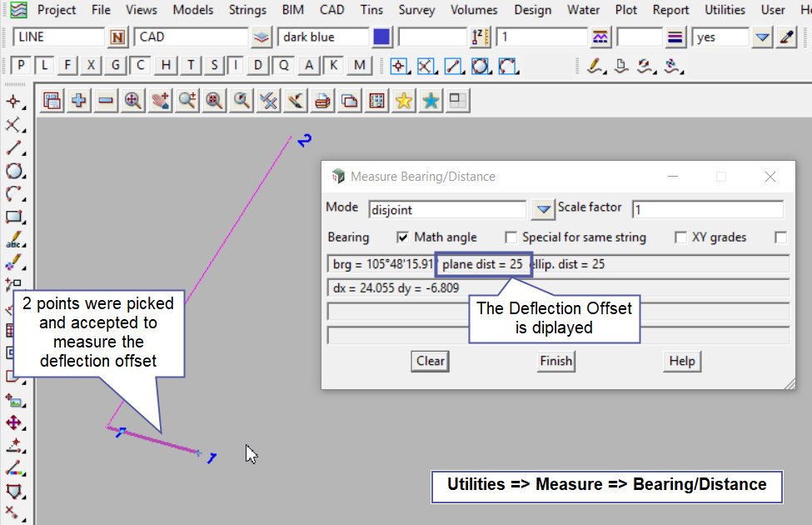Screen dimensions: 812x525
Task: Click the text 'abc' tool icon
Action: click(x=13, y=241)
